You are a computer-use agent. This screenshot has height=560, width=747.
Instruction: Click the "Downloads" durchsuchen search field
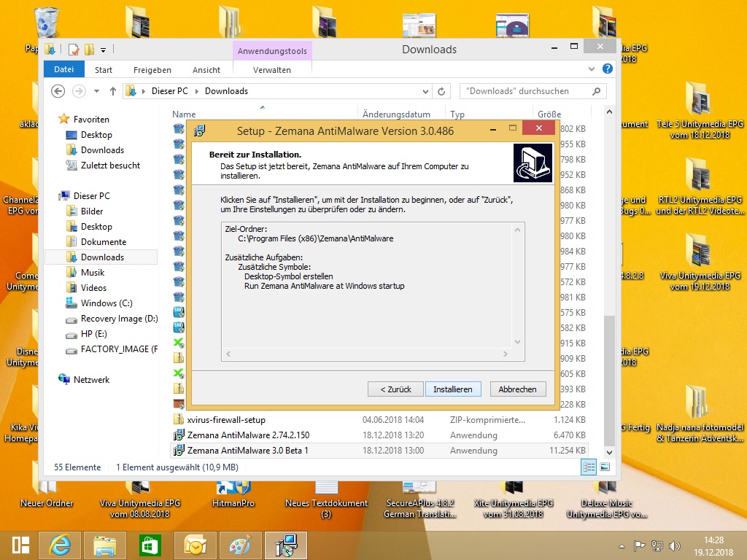point(533,91)
